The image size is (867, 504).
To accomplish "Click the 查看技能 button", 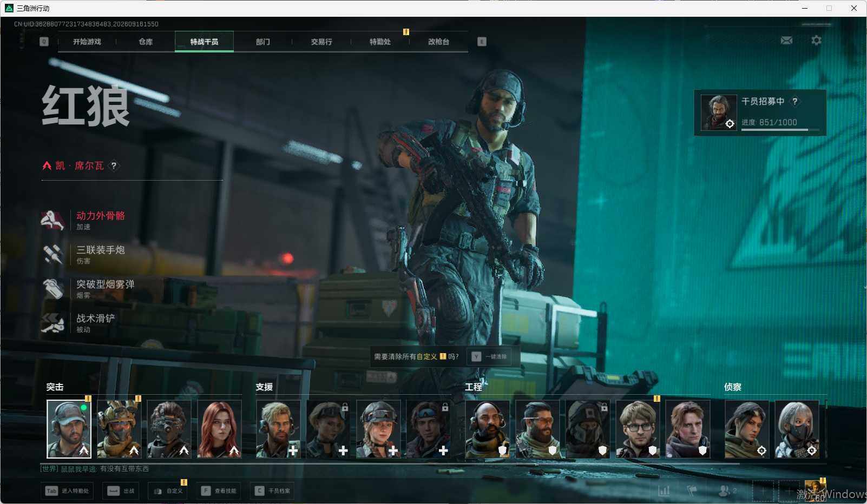I will click(219, 491).
